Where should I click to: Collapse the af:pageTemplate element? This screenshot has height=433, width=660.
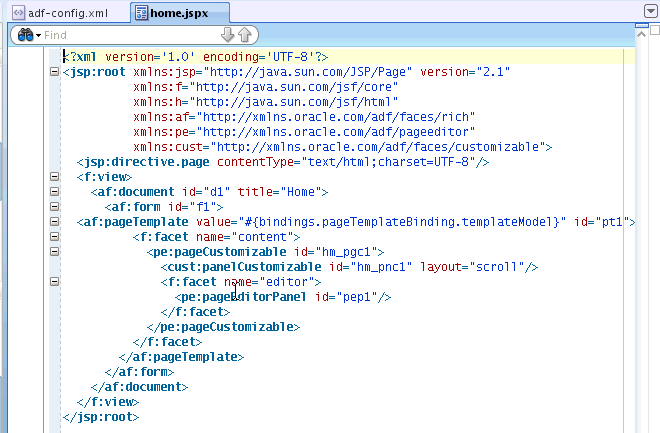54,221
